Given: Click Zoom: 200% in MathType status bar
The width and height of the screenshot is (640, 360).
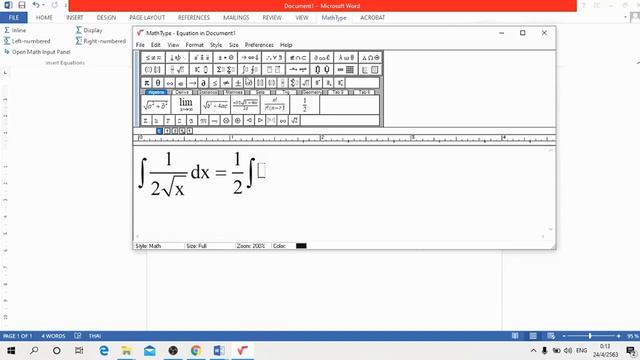Looking at the screenshot, I should (251, 246).
